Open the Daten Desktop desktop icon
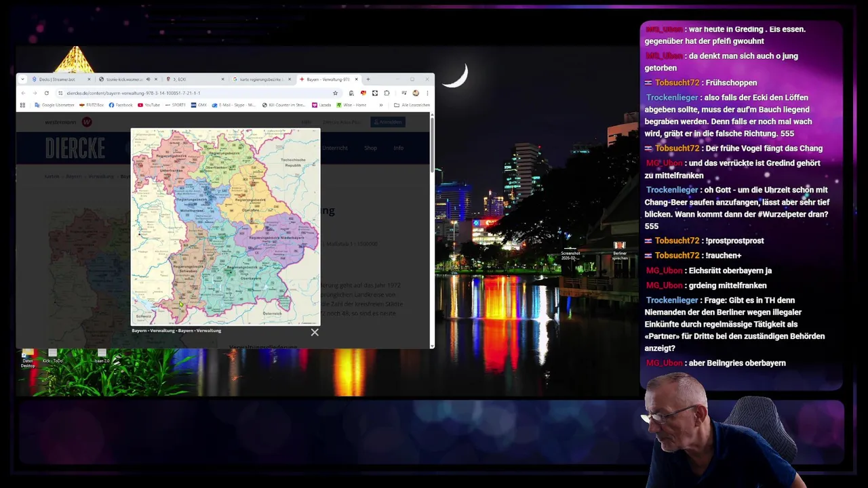This screenshot has height=488, width=868. [x=27, y=357]
